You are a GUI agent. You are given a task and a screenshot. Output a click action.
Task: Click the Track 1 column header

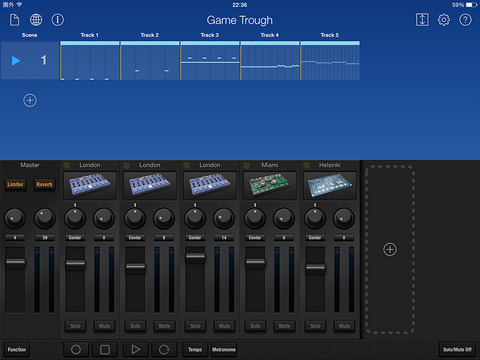point(90,35)
